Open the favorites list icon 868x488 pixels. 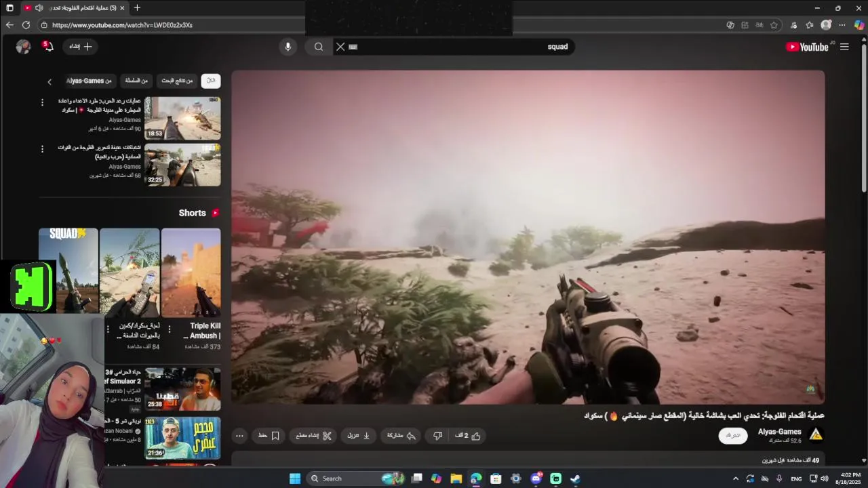click(x=810, y=25)
